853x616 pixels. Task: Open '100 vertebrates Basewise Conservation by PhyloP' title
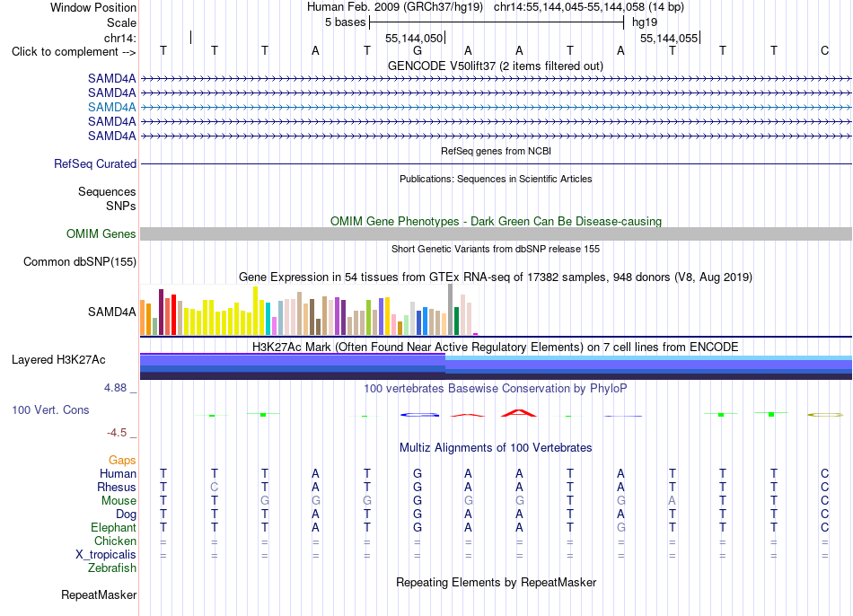pyautogui.click(x=495, y=389)
